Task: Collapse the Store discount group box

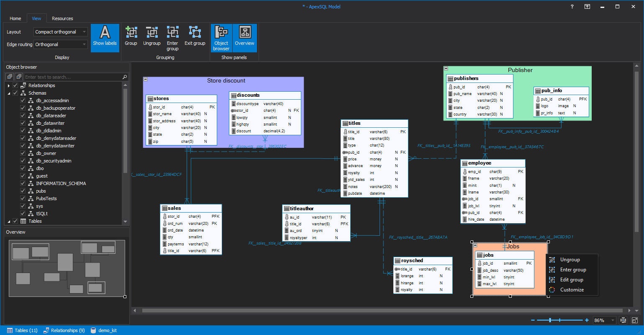Action: coord(146,79)
